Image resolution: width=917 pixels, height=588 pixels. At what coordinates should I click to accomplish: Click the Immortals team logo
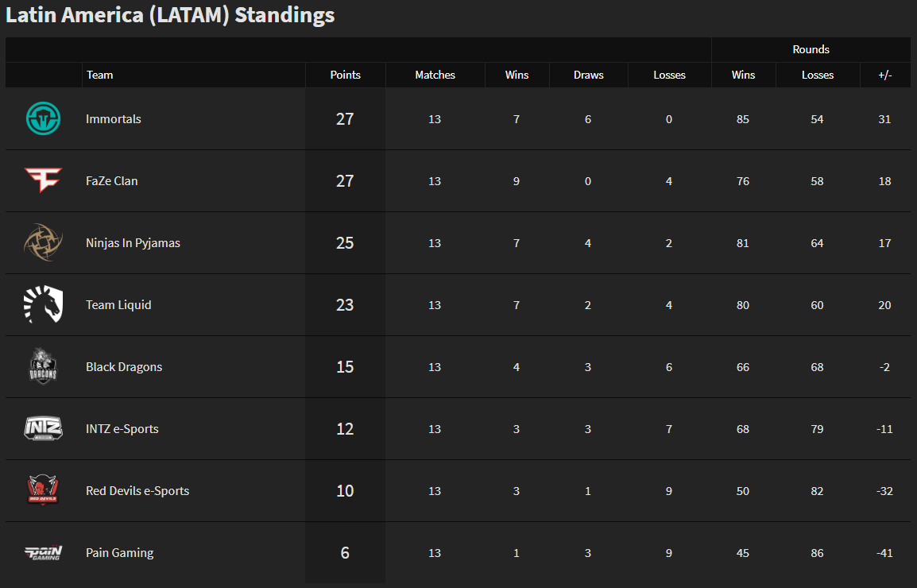coord(43,118)
